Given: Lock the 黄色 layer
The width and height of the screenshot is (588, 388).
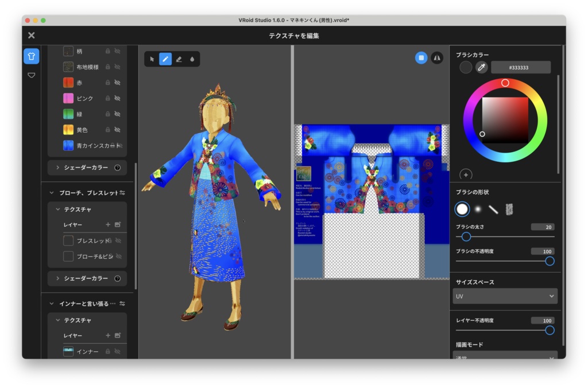Looking at the screenshot, I should 107,130.
